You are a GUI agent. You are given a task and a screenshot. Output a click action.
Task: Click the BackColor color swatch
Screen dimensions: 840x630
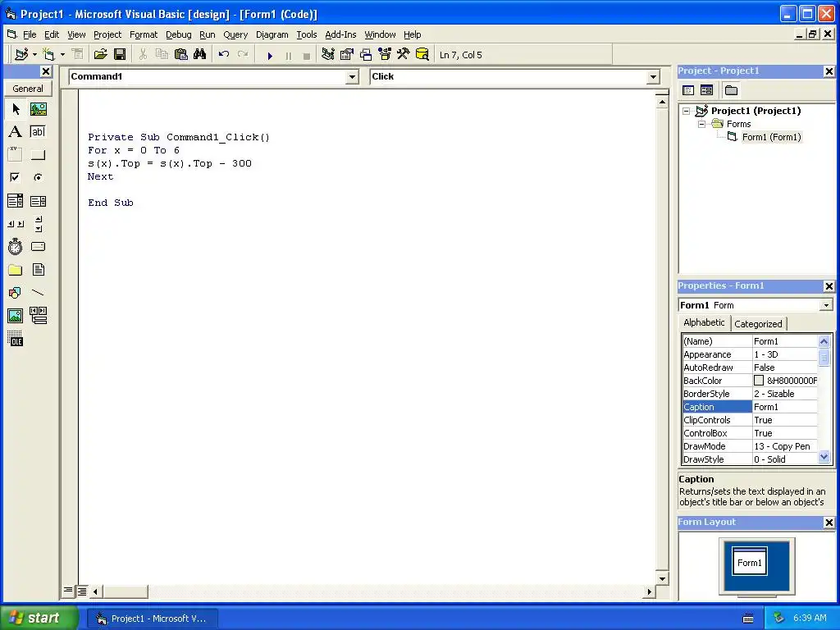point(759,381)
